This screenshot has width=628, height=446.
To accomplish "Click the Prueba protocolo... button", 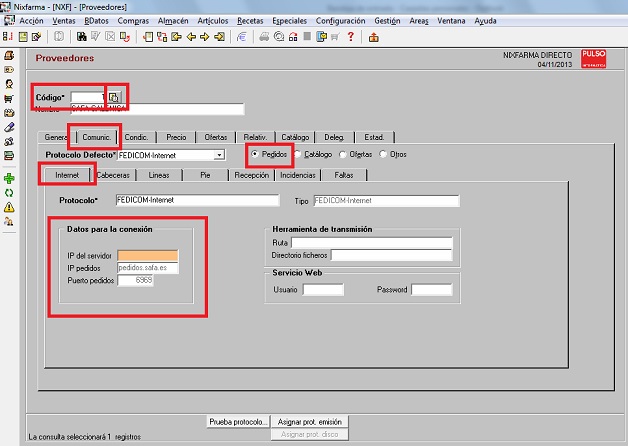I will pos(238,422).
